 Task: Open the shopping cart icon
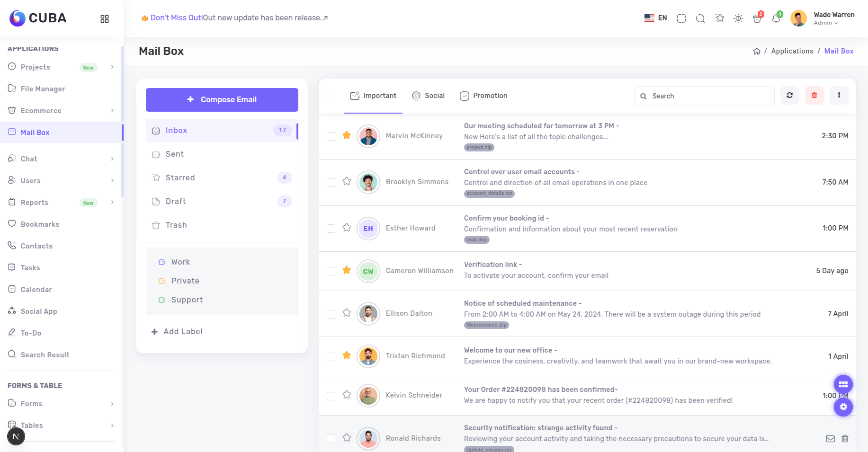(x=757, y=18)
